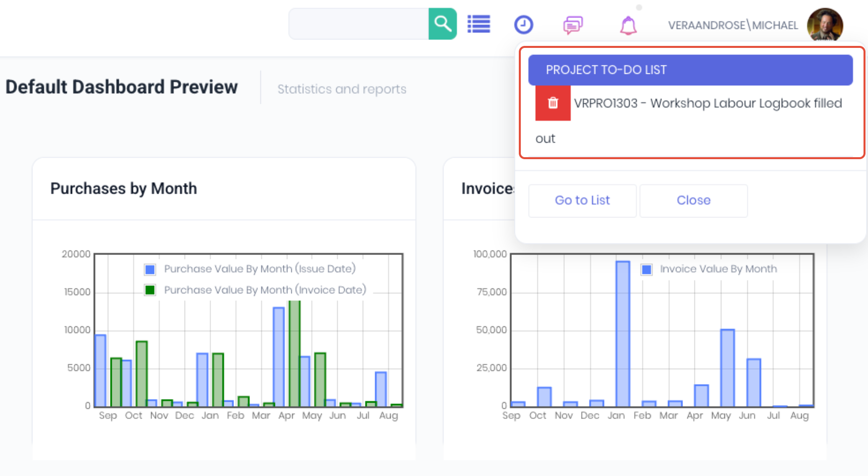
Task: Click the Go to List button
Action: [x=582, y=201]
